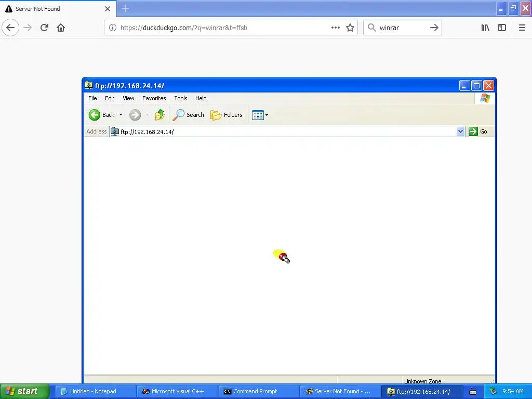The height and width of the screenshot is (399, 532).
Task: Toggle Folders pane in Explorer toolbar
Action: [x=227, y=115]
